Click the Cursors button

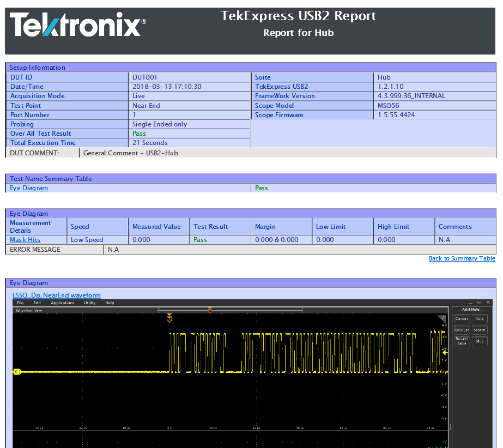coord(462,319)
